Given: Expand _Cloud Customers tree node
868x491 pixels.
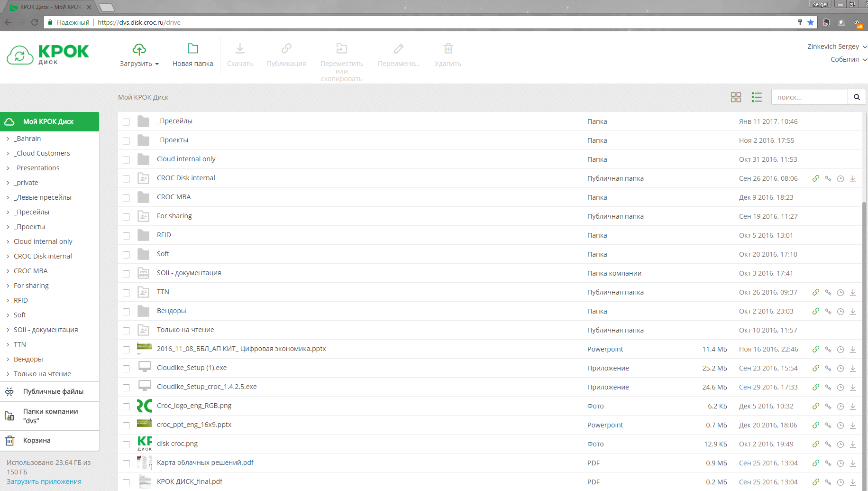Looking at the screenshot, I should tap(8, 153).
